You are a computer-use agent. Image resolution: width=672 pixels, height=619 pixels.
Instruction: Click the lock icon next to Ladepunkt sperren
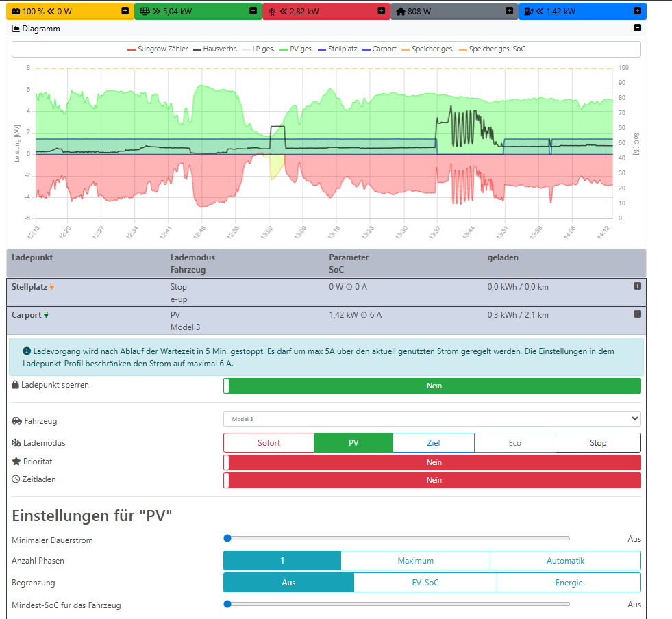click(x=14, y=384)
